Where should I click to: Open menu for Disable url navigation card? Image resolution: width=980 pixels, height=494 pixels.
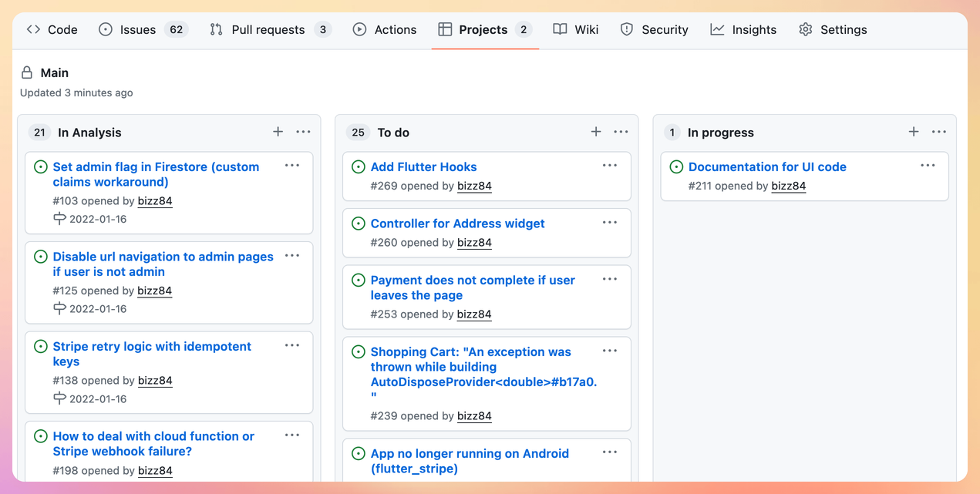(x=292, y=256)
